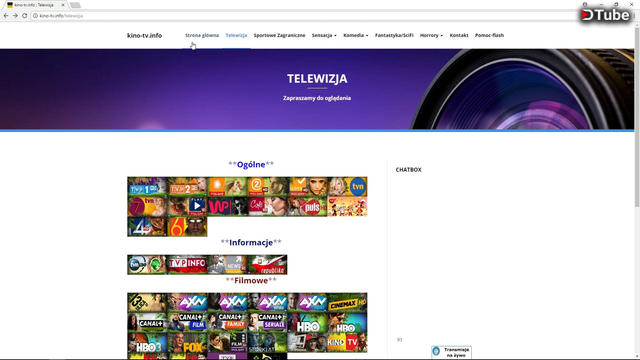The width and height of the screenshot is (640, 360).
Task: Open a new browser tab
Action: (75, 5)
